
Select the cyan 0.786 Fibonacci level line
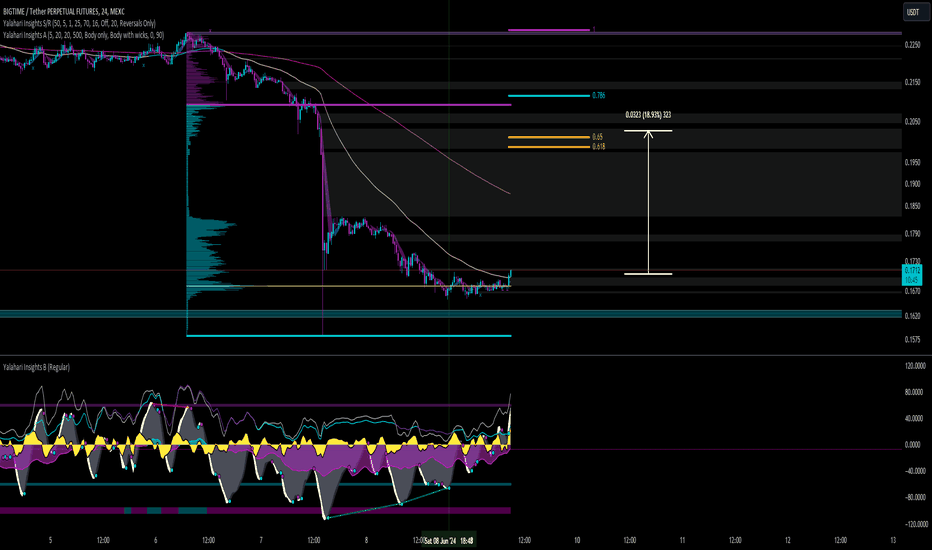pos(549,96)
